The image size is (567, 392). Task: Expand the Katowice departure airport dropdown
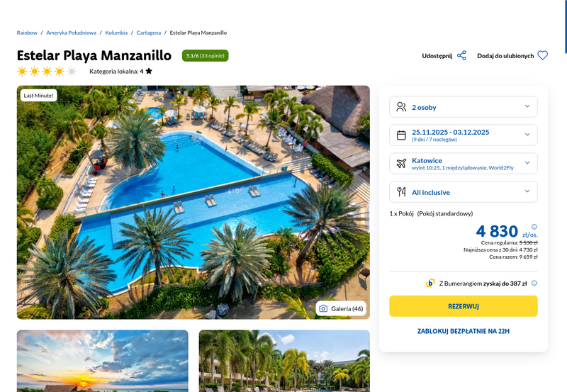tap(464, 164)
